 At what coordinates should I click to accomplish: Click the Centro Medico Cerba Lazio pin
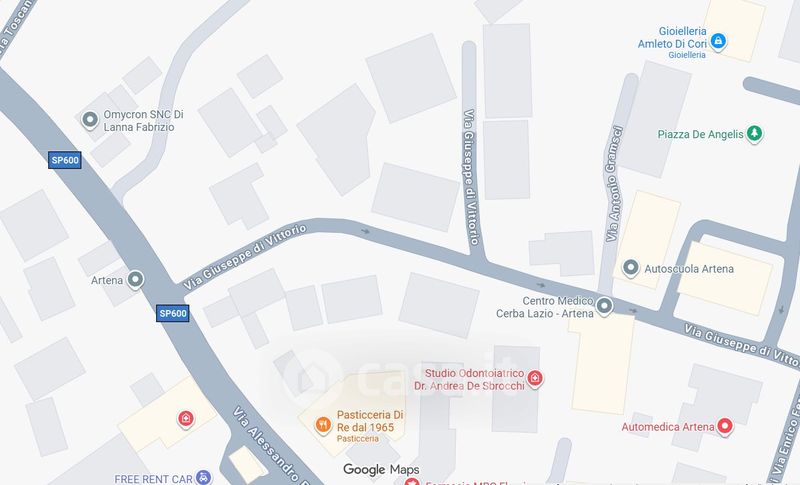click(x=605, y=306)
